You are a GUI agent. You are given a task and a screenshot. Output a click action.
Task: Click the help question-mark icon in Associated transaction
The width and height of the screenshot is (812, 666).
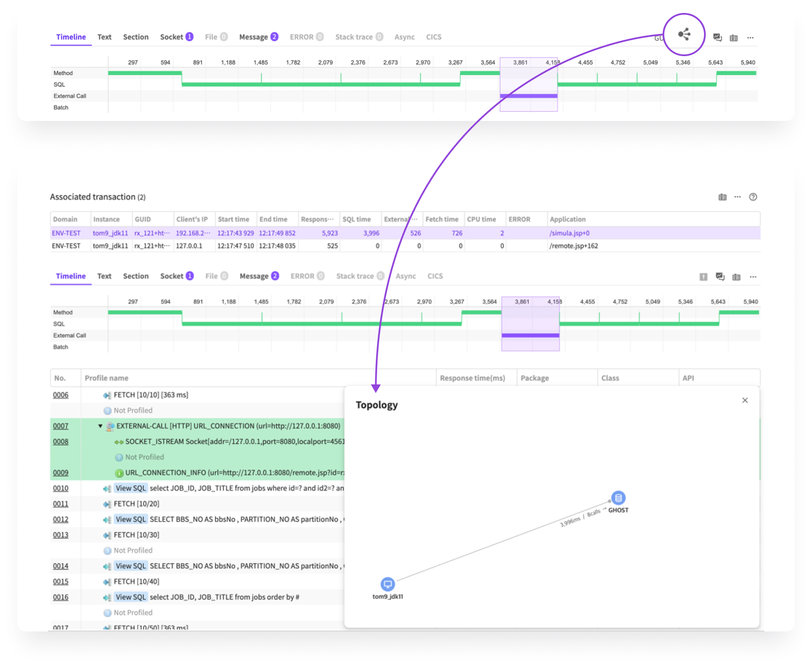click(753, 197)
